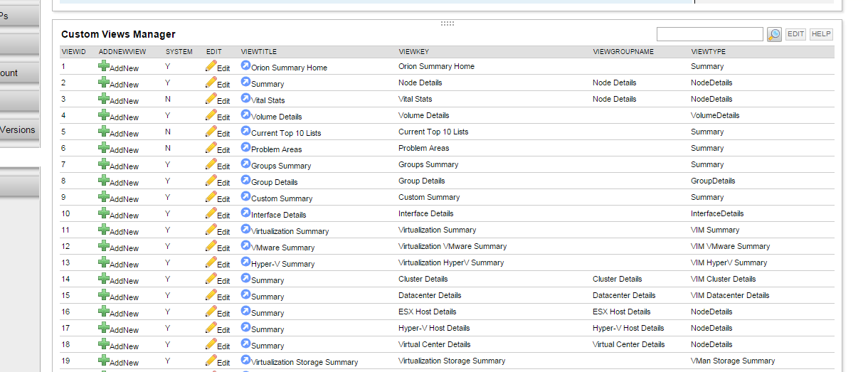This screenshot has width=868, height=372.
Task: Click the green AddNew plus for view 12
Action: click(x=104, y=246)
